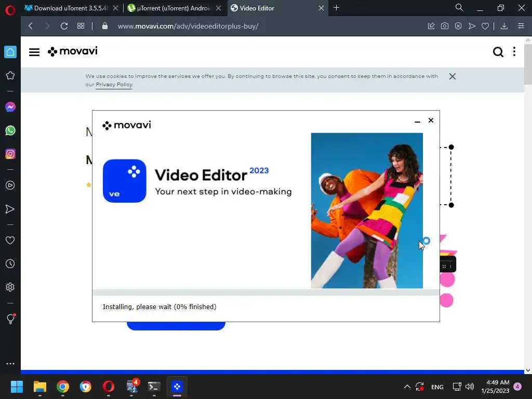This screenshot has width=532, height=399.
Task: Open the Movavi site search icon
Action: coord(498,52)
